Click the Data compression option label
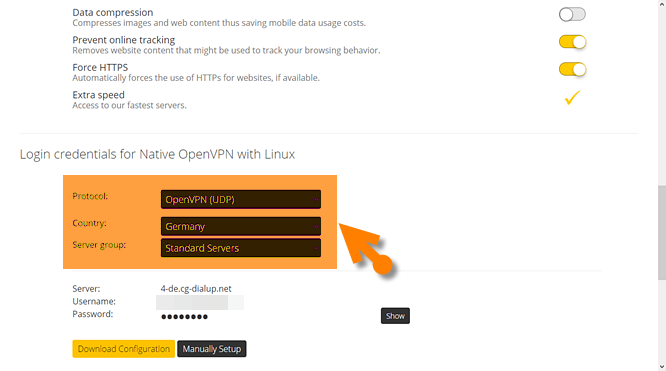This screenshot has height=371, width=666. click(113, 12)
